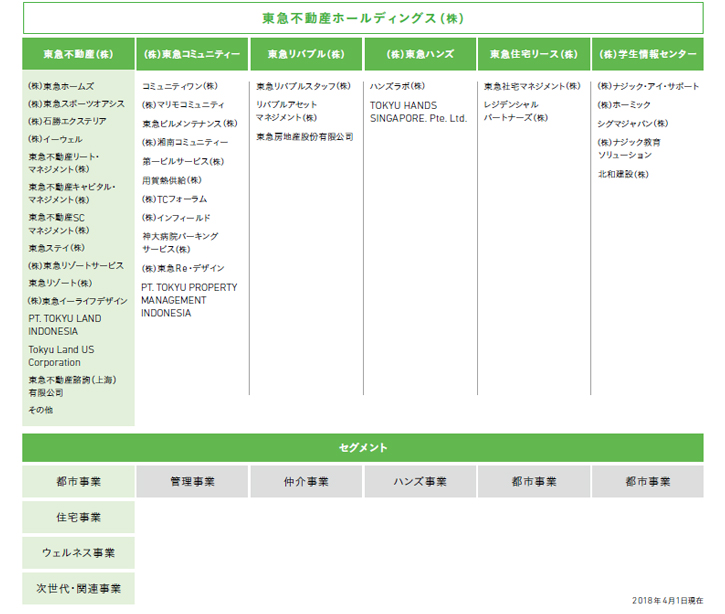Click PT. TOKYU LAND INDONESIA text
The height and width of the screenshot is (614, 725).
[65, 325]
